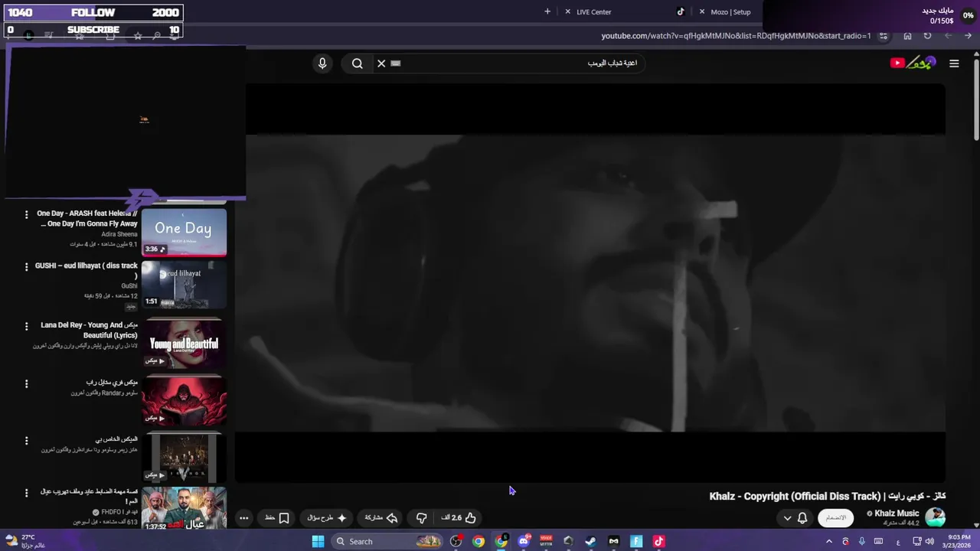Close the Mozo | Setup tab
Viewport: 980px width, 551px height.
(x=701, y=11)
